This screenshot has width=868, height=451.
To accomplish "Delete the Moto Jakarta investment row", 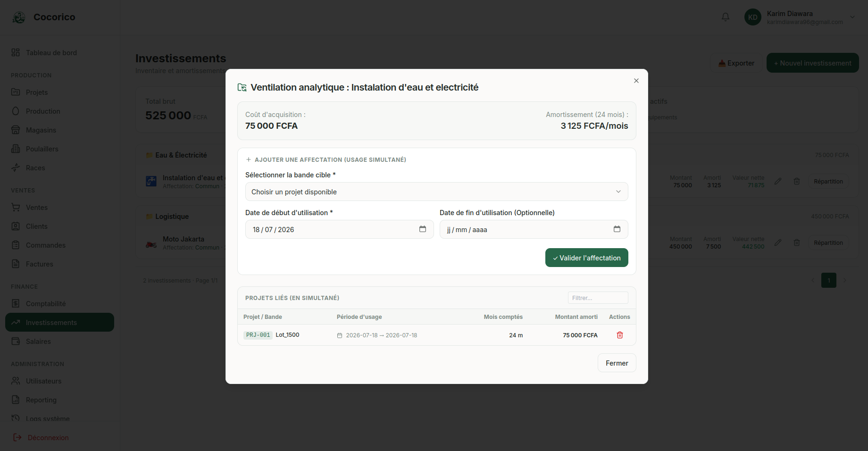I will coord(797,242).
